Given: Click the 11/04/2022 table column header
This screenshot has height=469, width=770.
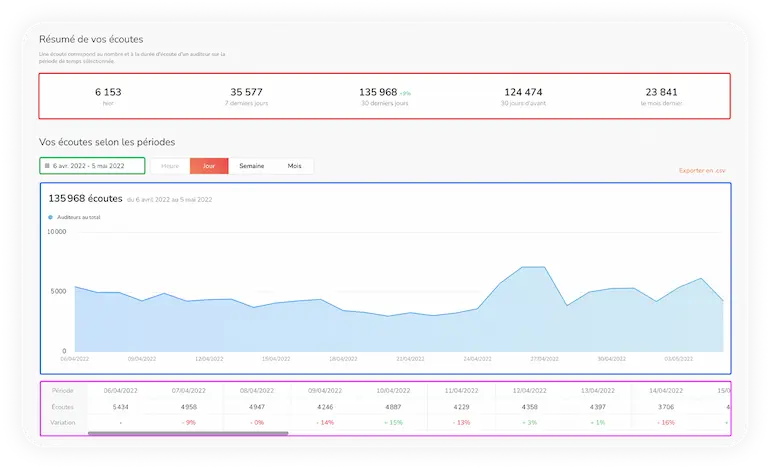Looking at the screenshot, I should coord(461,391).
